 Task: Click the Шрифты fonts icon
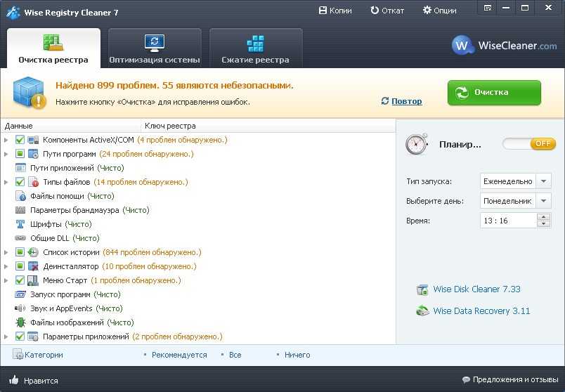coord(20,224)
